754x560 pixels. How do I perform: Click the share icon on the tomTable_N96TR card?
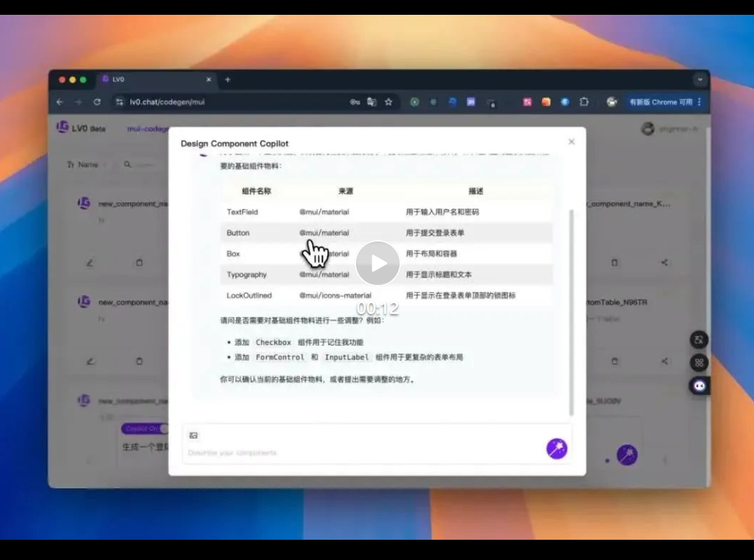coord(664,361)
